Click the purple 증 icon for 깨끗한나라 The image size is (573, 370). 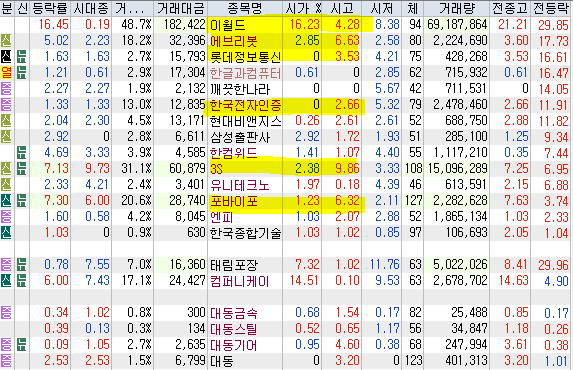pos(6,89)
